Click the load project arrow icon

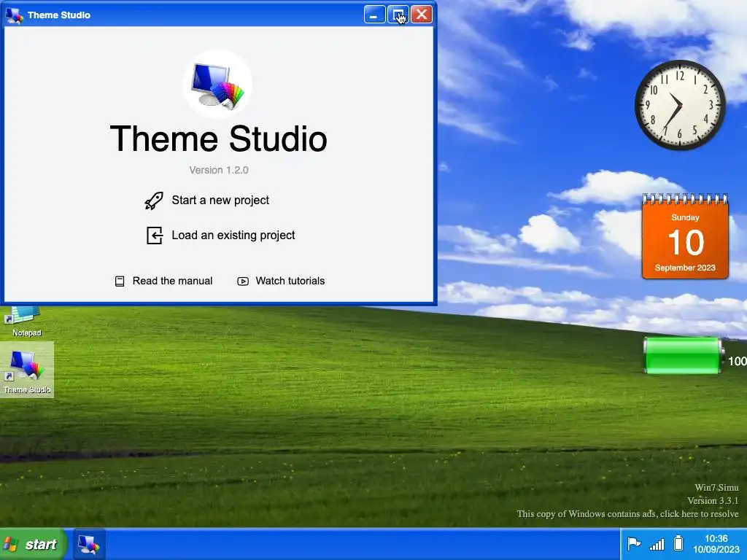click(x=155, y=236)
